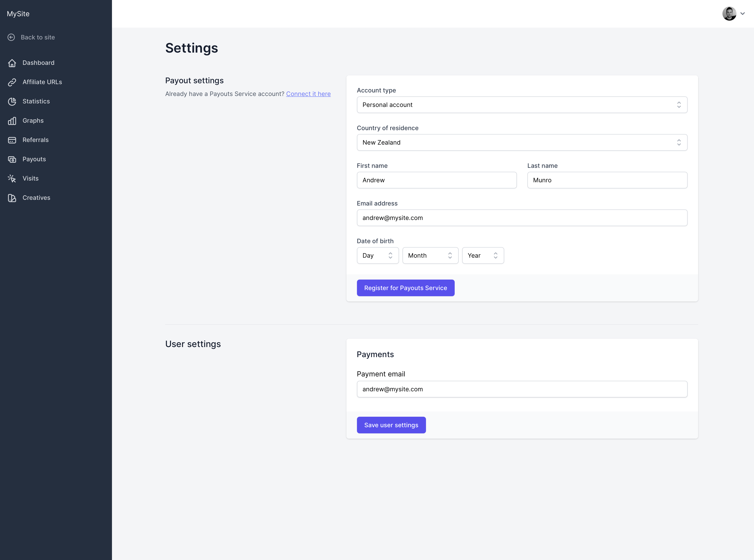Select the birth Month dropdown

(x=430, y=256)
